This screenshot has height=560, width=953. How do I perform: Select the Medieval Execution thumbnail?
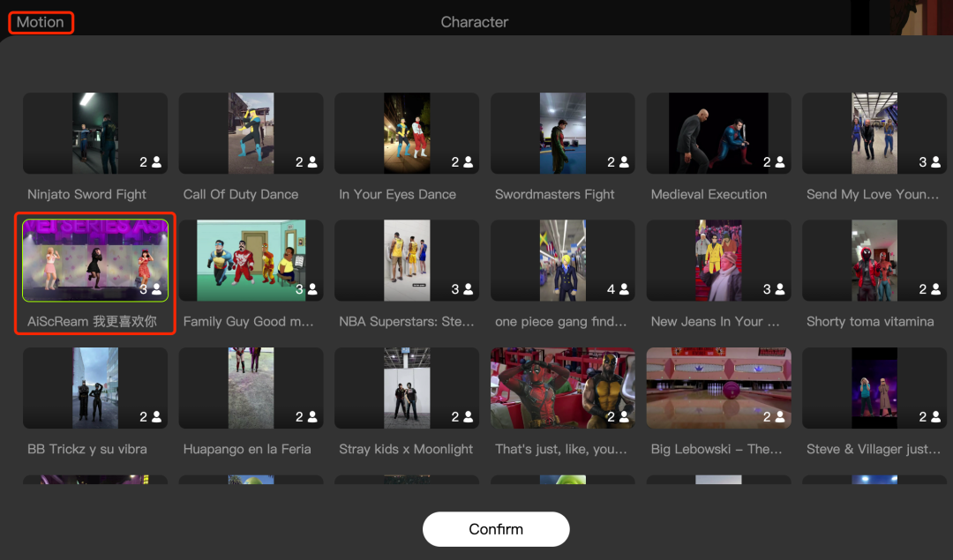718,134
